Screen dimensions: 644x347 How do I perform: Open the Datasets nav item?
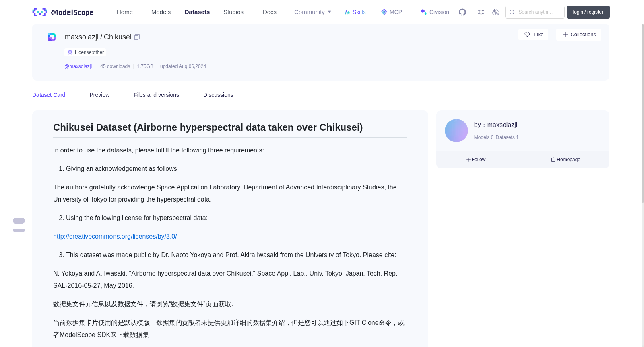click(x=197, y=12)
